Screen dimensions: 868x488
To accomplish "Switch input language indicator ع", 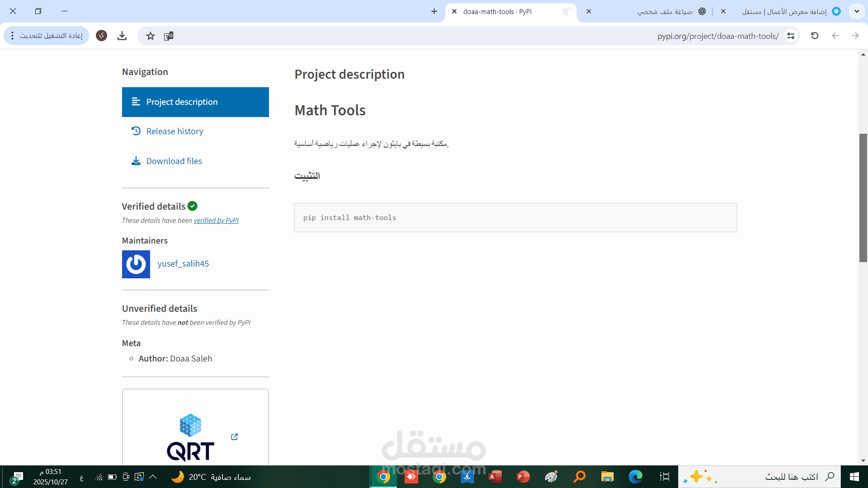I will [x=82, y=477].
